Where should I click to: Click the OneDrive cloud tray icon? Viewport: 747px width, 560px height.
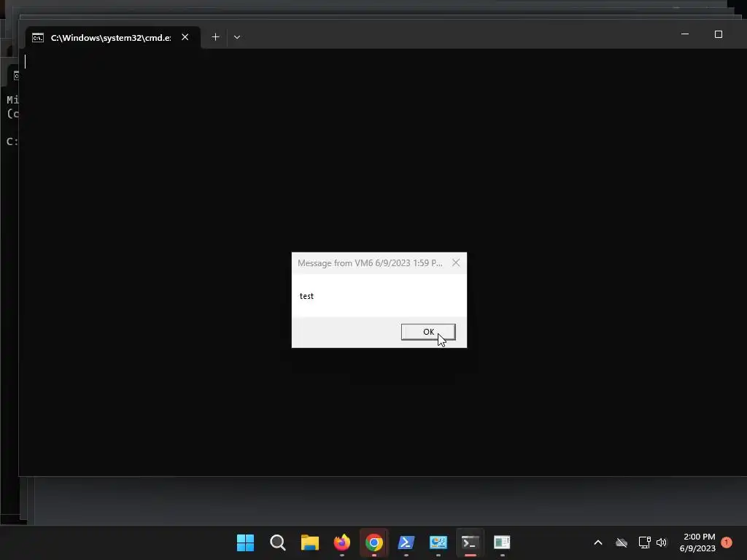coord(622,542)
